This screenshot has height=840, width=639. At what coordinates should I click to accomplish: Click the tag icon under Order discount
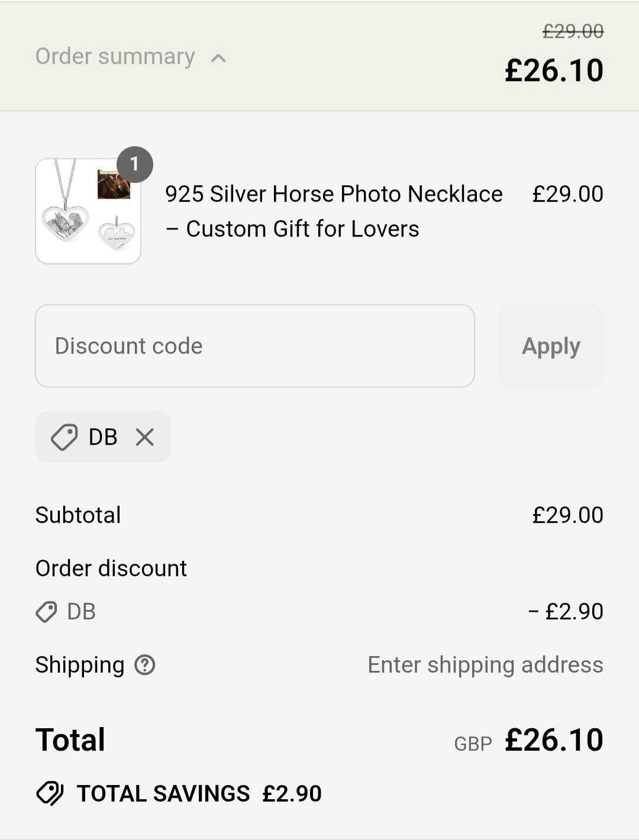point(46,612)
